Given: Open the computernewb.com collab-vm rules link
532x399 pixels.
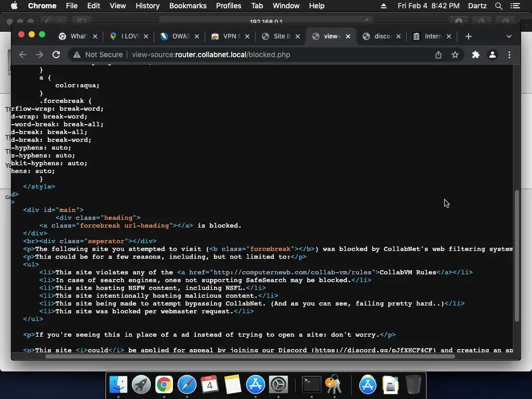Looking at the screenshot, I should coord(293,272).
